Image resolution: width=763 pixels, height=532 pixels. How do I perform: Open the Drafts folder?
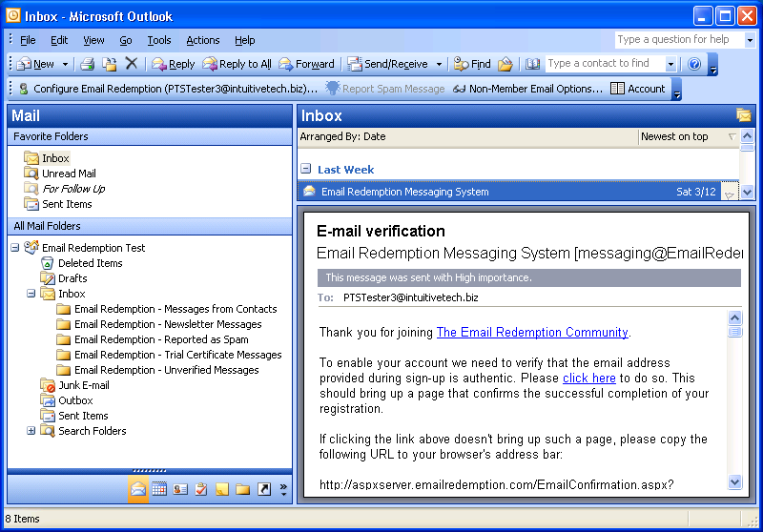click(x=72, y=278)
